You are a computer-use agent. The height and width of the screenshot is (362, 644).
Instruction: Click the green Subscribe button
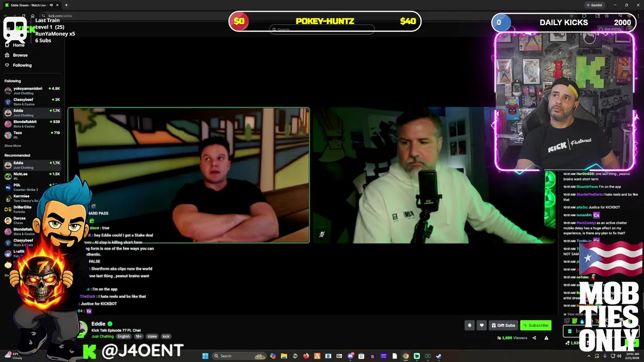535,325
